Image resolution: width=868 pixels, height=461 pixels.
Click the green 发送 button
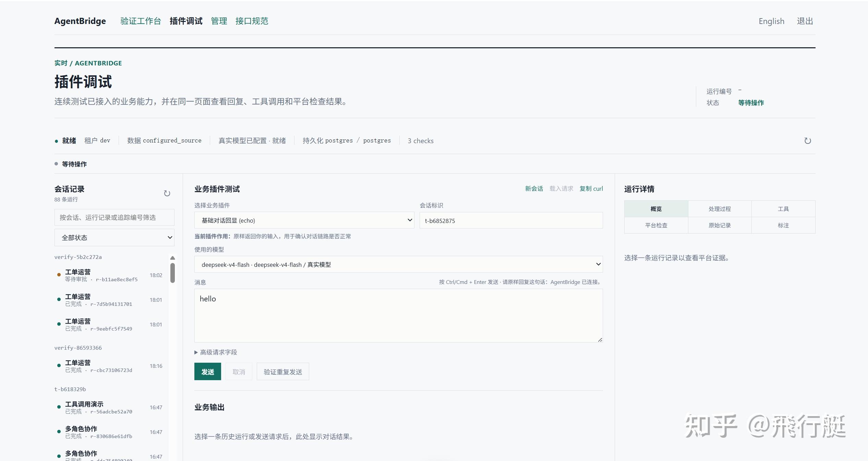208,372
